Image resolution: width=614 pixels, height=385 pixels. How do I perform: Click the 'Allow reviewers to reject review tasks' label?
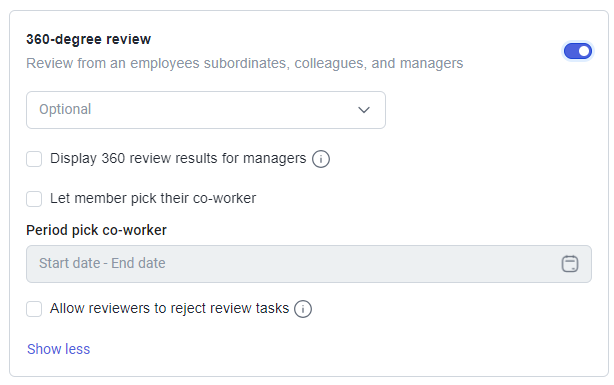(x=170, y=308)
